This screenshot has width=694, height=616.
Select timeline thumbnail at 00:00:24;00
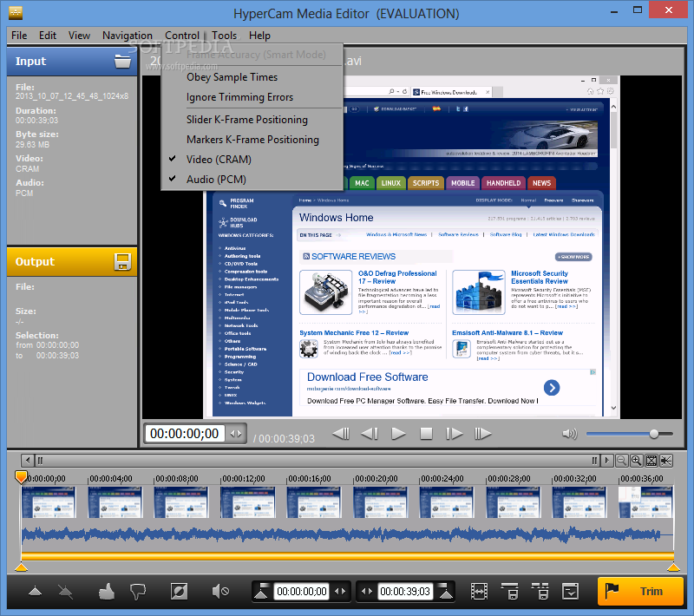pyautogui.click(x=447, y=501)
